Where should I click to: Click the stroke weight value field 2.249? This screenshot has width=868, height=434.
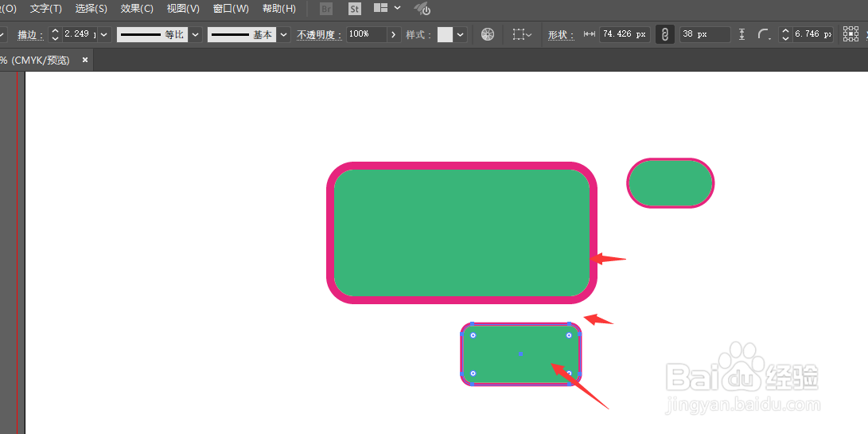[x=79, y=34]
